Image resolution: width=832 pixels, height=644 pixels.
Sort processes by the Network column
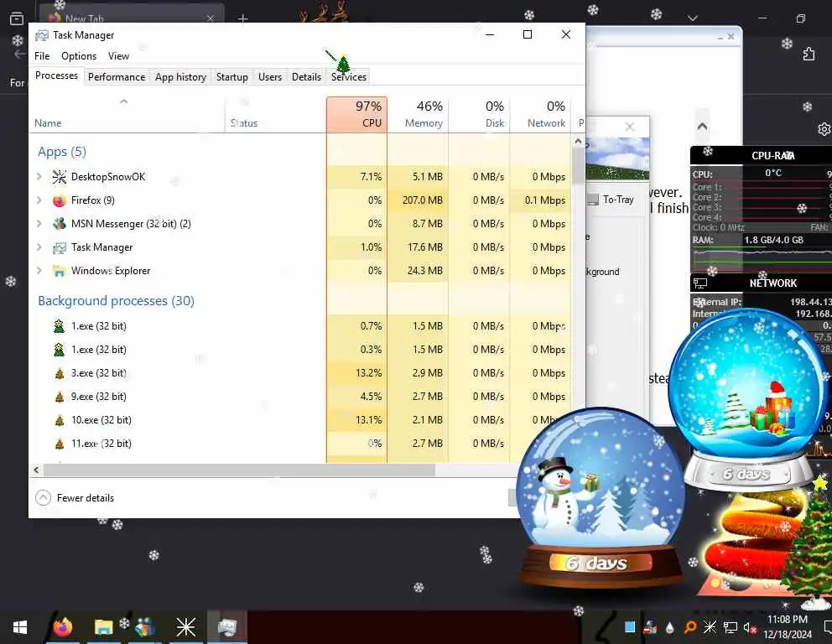click(540, 115)
